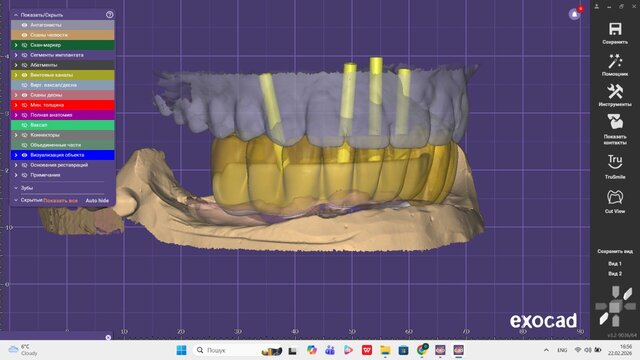Click the Сохранить save disk icon

615,29
